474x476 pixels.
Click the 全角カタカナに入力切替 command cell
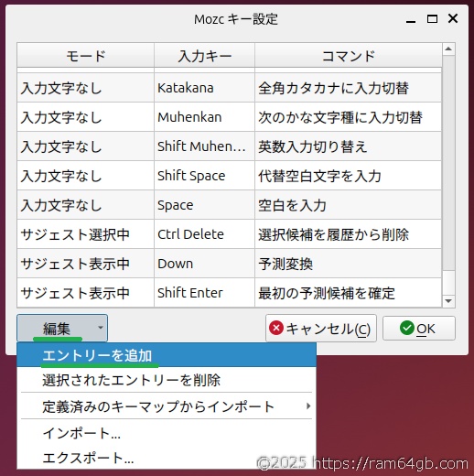coord(348,88)
